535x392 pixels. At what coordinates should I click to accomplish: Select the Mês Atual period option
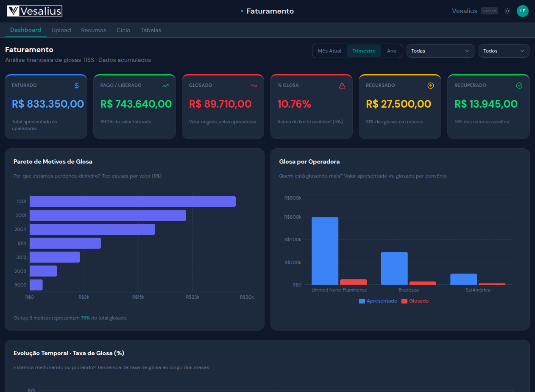coord(329,50)
